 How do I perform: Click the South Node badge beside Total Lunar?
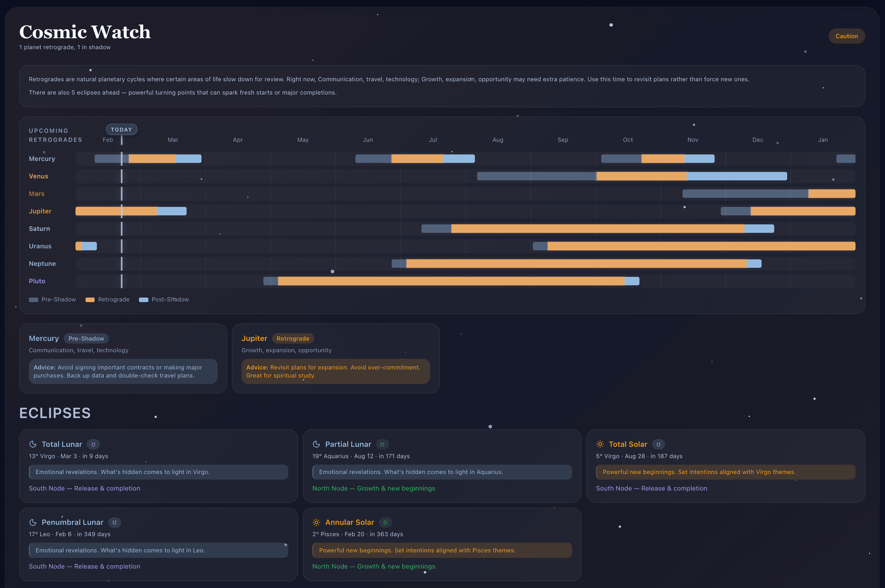point(93,444)
